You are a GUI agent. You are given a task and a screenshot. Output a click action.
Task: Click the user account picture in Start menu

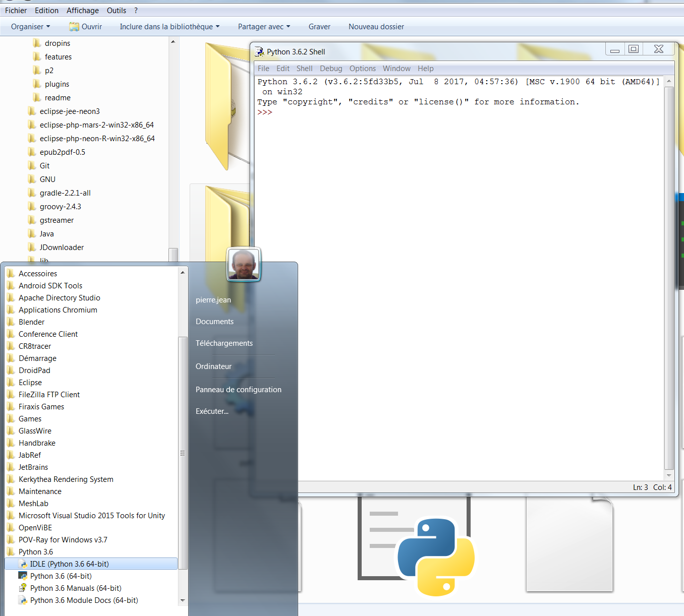point(244,264)
